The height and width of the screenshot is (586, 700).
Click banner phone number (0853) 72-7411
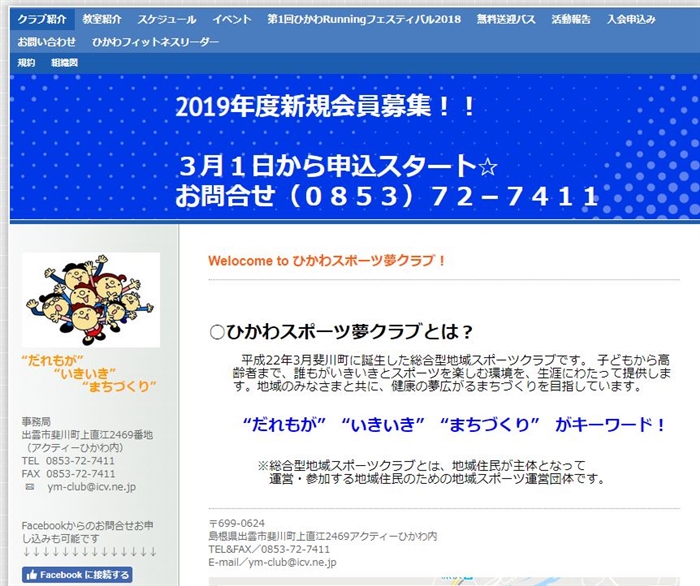tap(387, 196)
